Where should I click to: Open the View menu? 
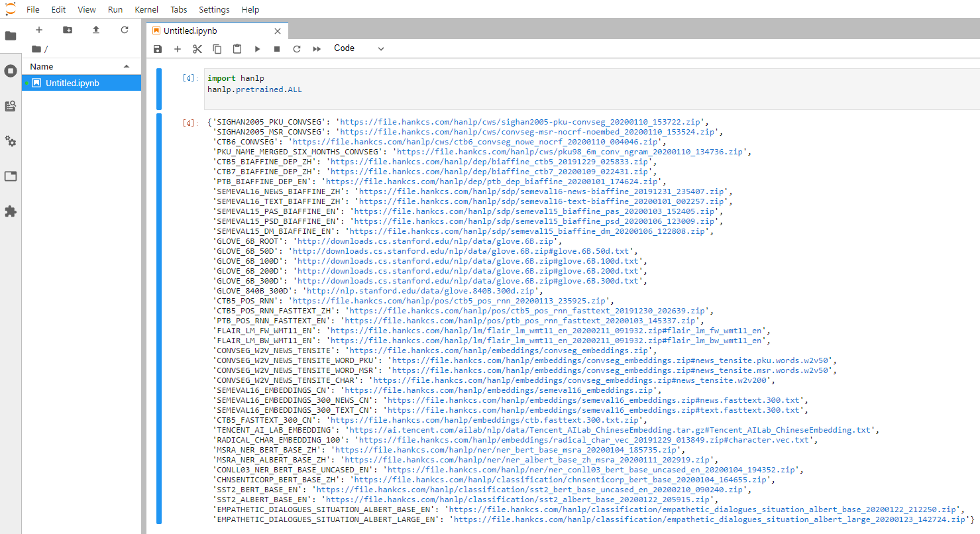coord(87,10)
